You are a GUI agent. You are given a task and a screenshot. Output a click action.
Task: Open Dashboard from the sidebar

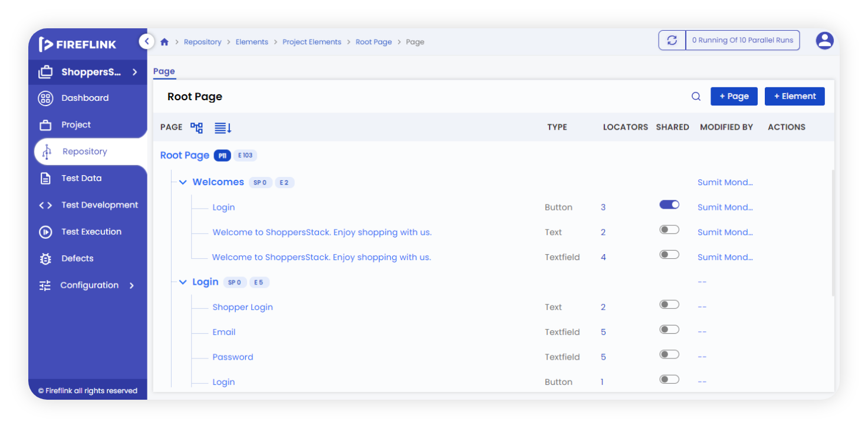[85, 98]
